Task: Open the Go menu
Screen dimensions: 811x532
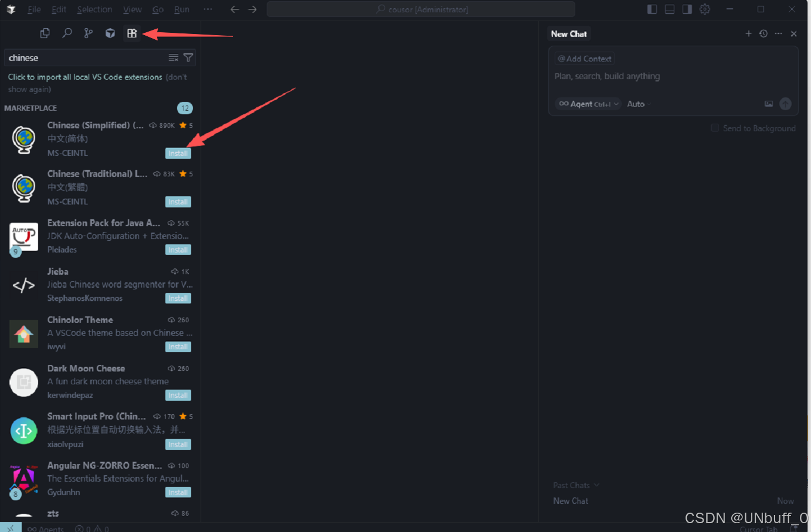Action: pyautogui.click(x=158, y=9)
